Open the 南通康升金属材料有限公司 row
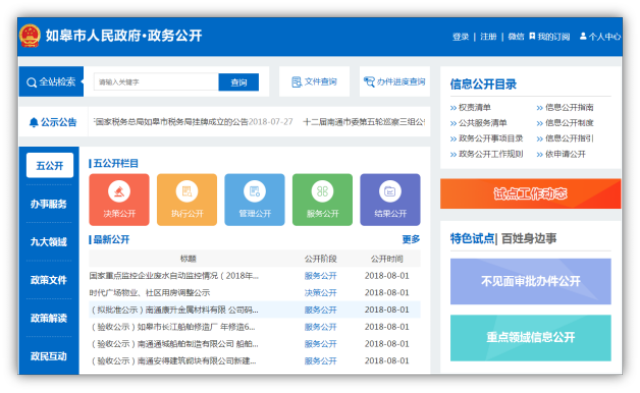640x393 pixels. pos(255,310)
